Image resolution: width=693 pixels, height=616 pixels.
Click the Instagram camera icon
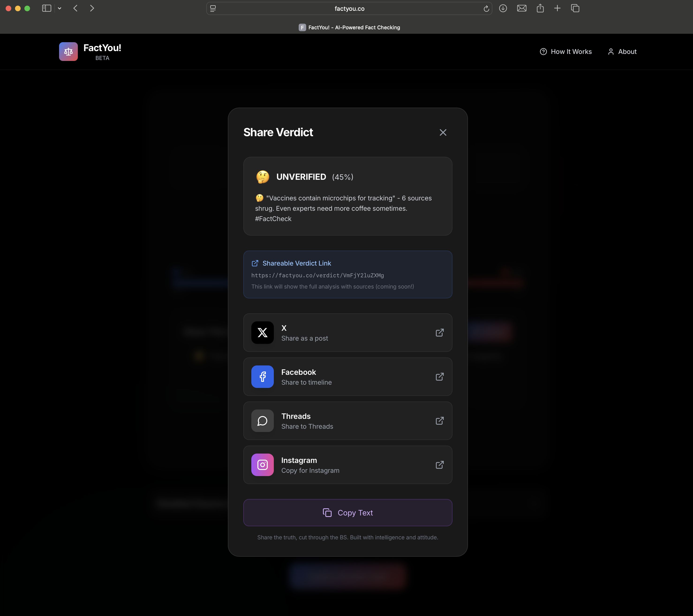[262, 465]
